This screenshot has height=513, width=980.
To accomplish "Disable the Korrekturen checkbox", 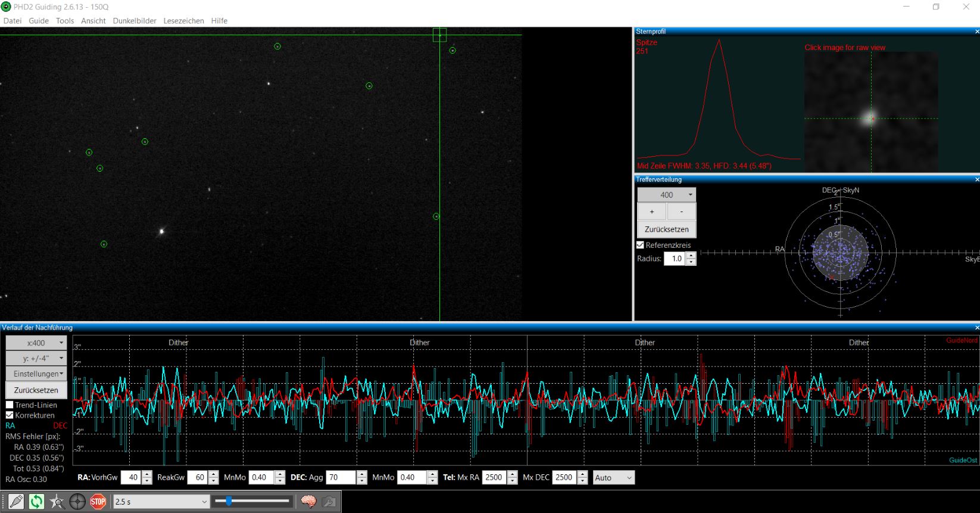I will [10, 415].
